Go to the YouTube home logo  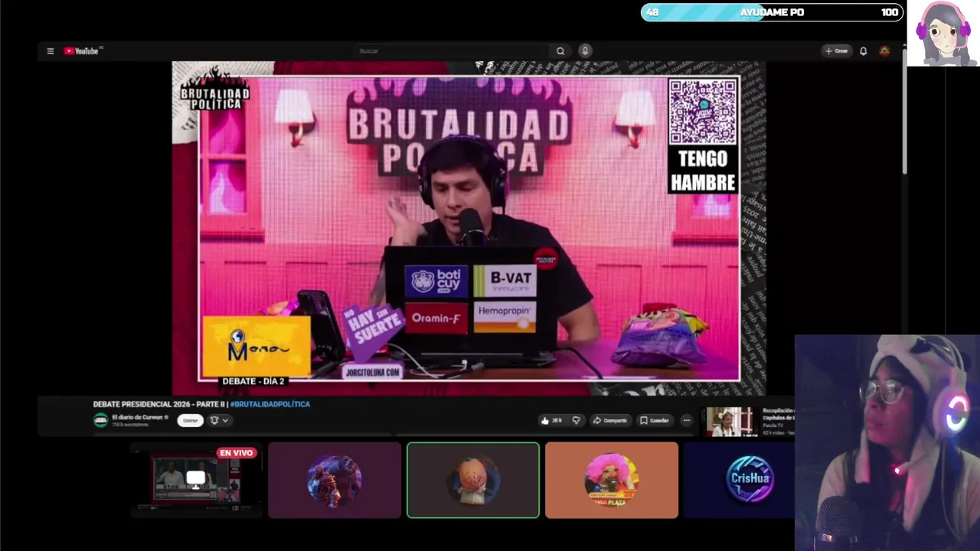tap(82, 51)
